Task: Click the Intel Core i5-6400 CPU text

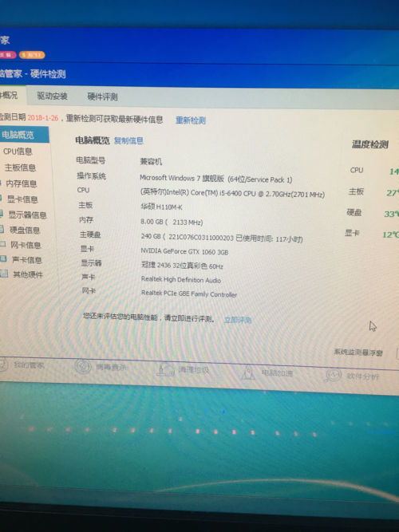Action: coord(232,193)
